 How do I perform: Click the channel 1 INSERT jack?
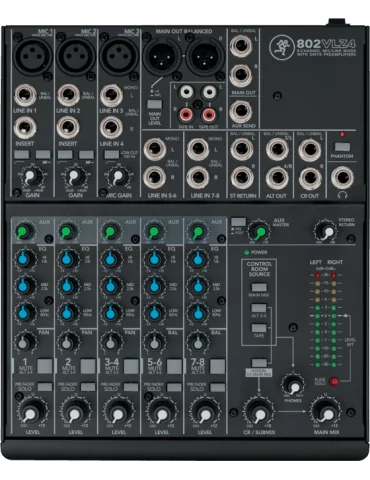point(25,128)
